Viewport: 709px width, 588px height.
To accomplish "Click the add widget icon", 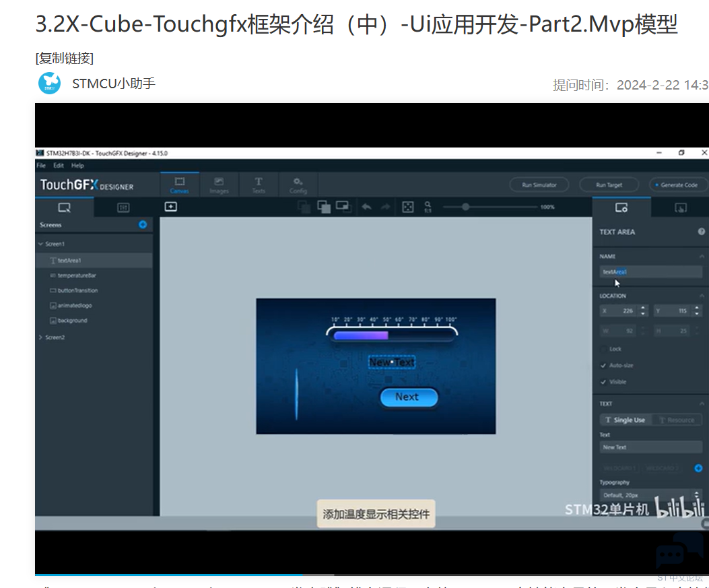I will click(170, 207).
